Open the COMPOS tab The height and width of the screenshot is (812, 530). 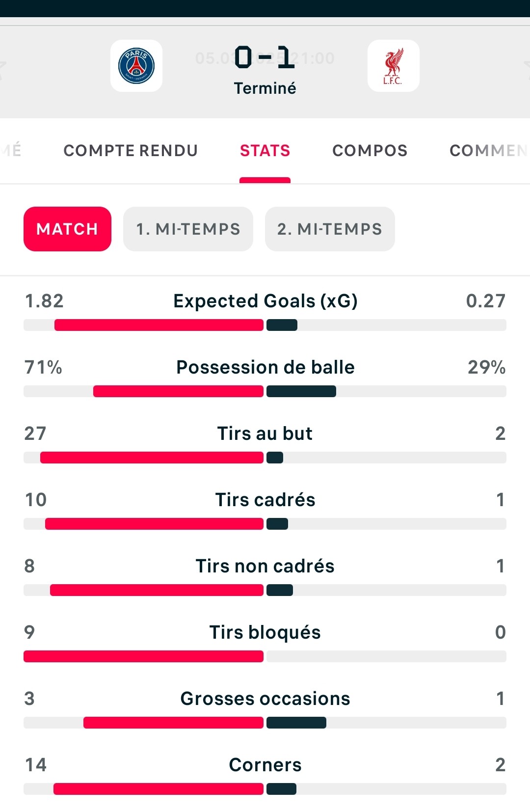370,150
